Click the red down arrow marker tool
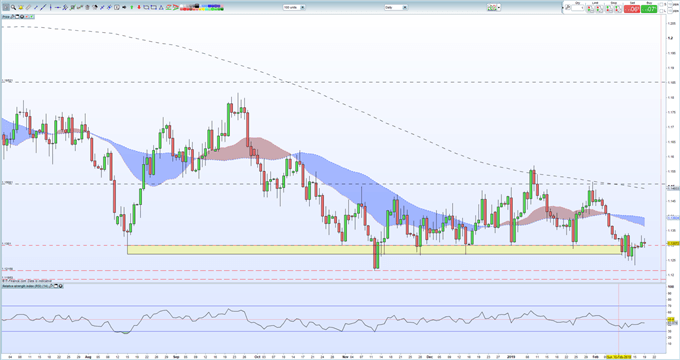This screenshot has height=360, width=680. click(x=139, y=7)
